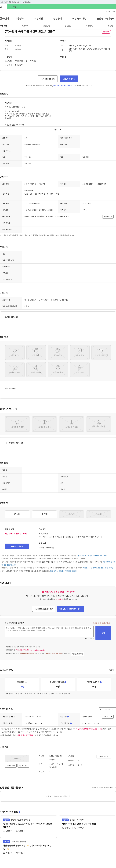Select the 기업 tab in top bar

click(x=14, y=7)
